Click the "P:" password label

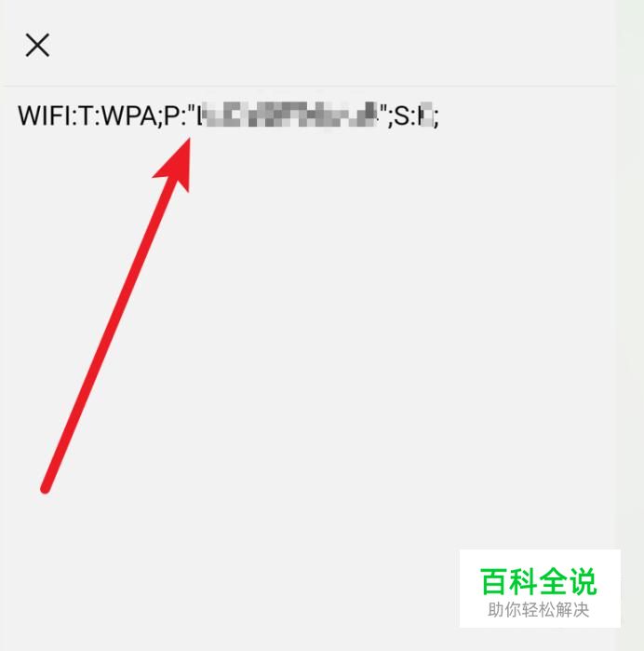(175, 115)
